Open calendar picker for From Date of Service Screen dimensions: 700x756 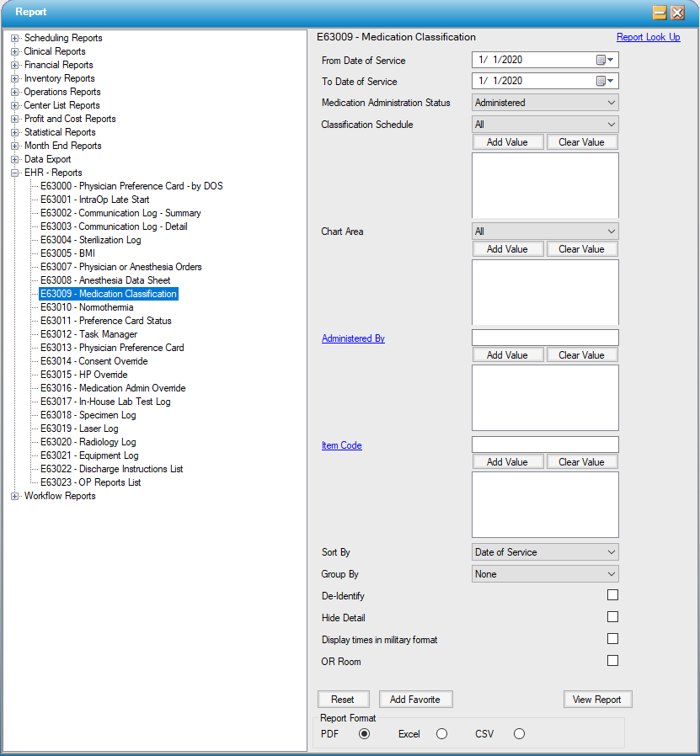pos(606,60)
